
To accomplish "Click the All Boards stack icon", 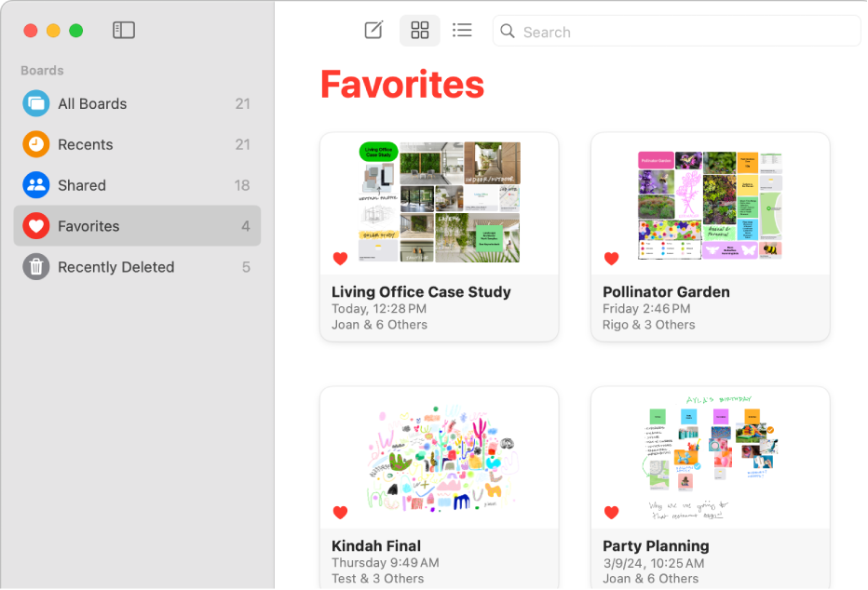I will 36,103.
